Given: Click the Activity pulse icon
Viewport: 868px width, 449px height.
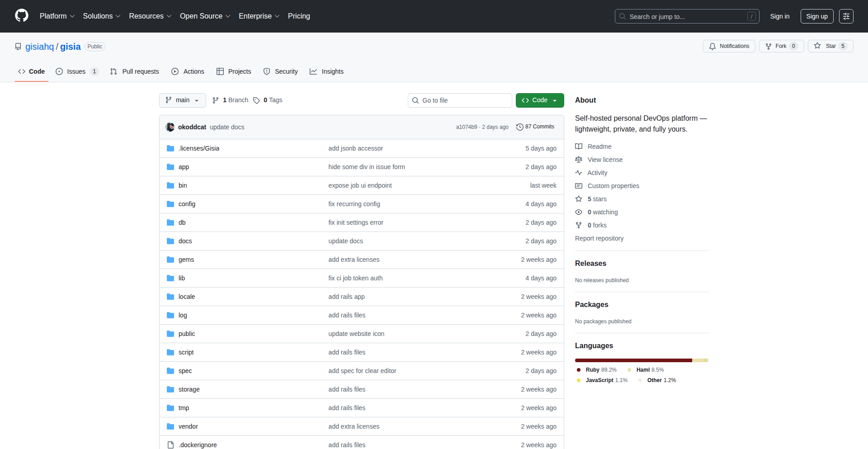Looking at the screenshot, I should [x=579, y=173].
